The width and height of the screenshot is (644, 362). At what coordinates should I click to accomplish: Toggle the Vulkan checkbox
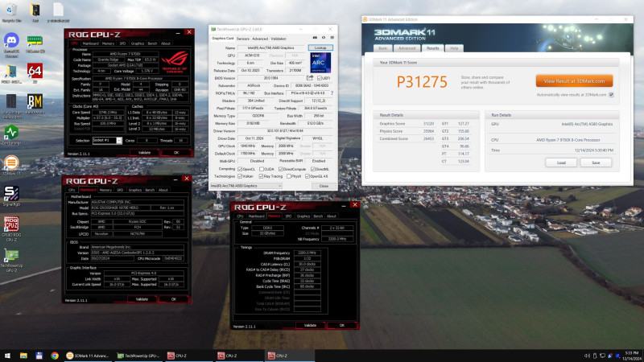tap(240, 176)
